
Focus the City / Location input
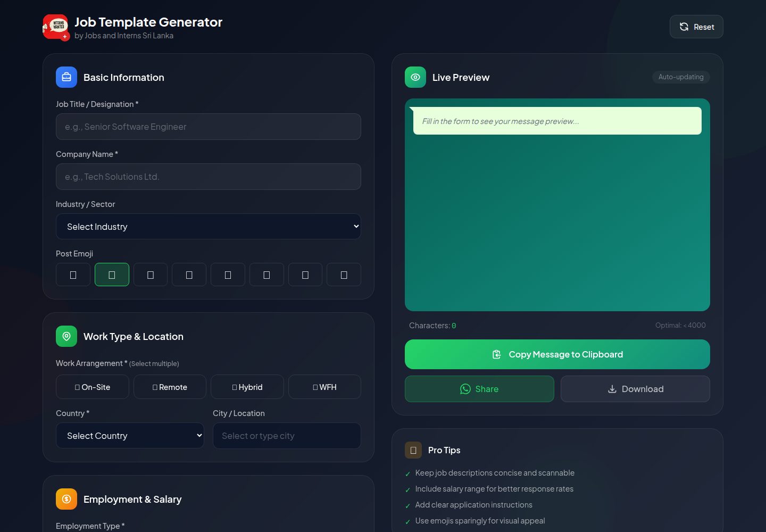point(287,436)
